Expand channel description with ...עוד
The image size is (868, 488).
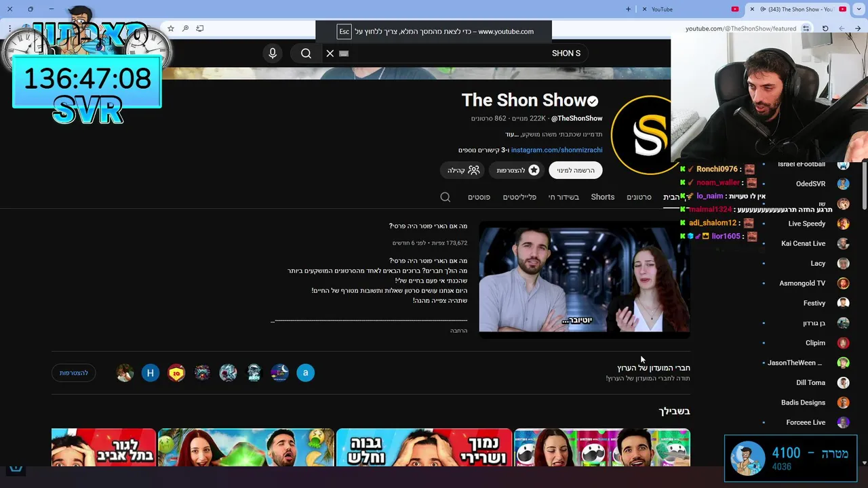point(512,134)
